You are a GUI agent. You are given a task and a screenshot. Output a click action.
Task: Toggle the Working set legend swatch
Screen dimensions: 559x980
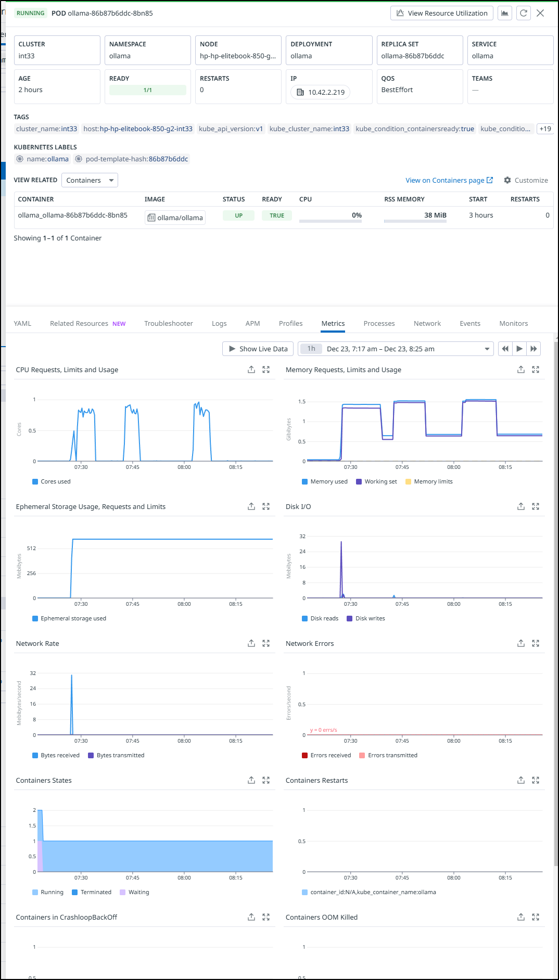[359, 481]
